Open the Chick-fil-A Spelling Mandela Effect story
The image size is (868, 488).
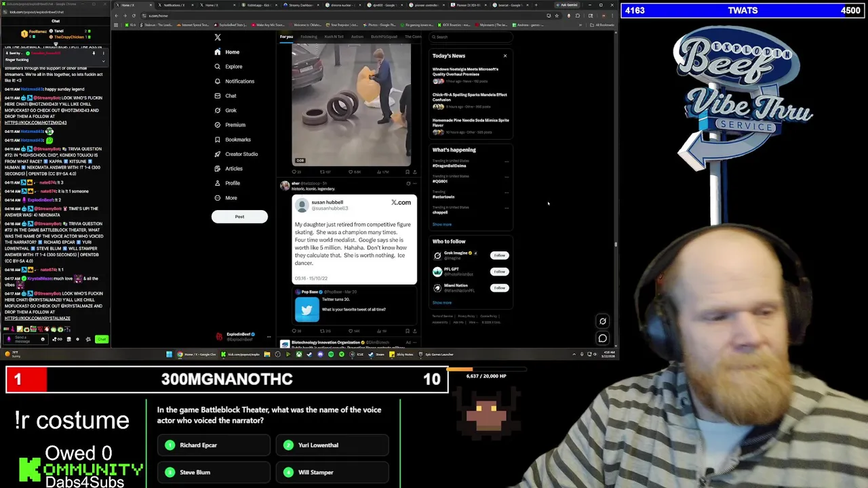point(469,100)
